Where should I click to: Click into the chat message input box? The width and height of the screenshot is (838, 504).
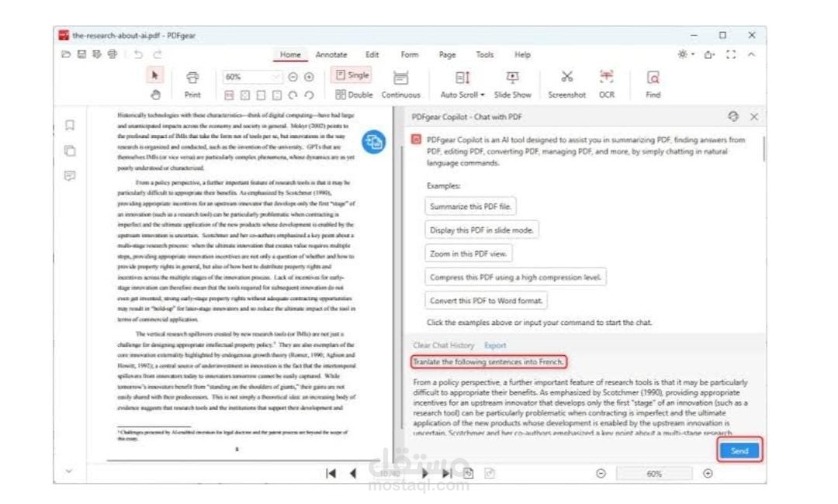pyautogui.click(x=580, y=396)
